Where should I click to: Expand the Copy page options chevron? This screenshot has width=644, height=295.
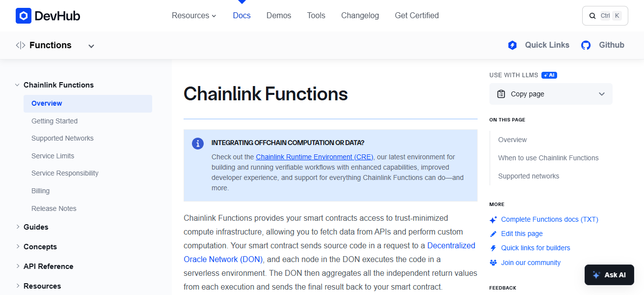click(x=602, y=93)
